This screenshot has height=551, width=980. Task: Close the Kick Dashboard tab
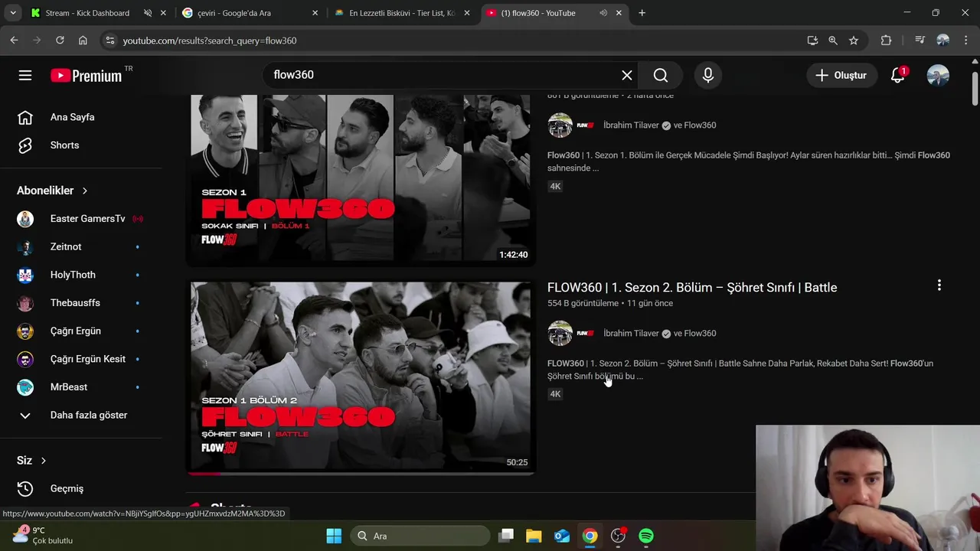(163, 13)
